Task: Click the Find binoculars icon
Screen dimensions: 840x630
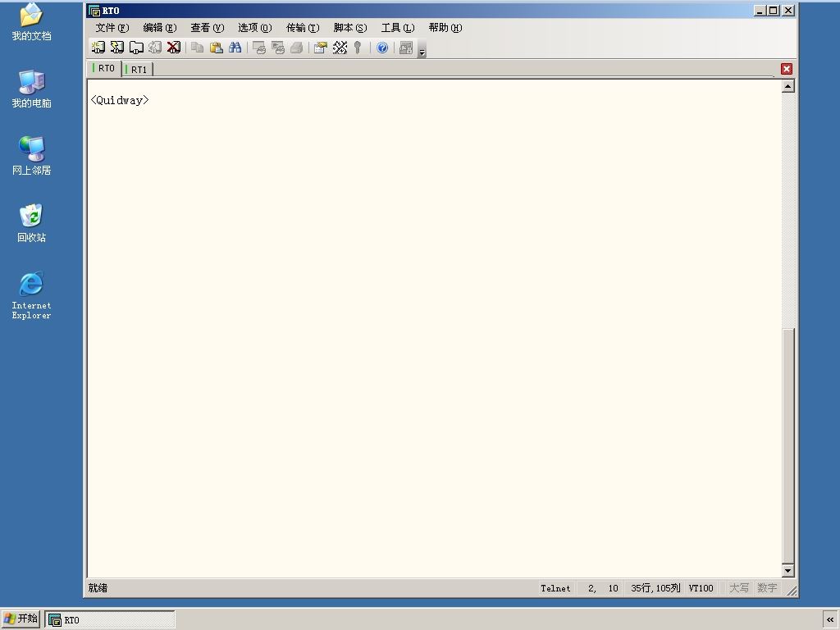Action: pos(235,48)
